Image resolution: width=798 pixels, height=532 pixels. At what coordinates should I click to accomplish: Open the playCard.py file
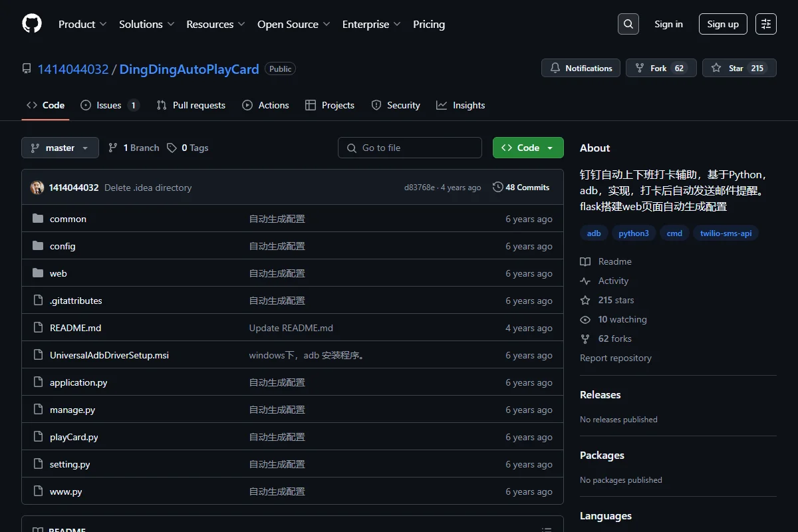[74, 437]
